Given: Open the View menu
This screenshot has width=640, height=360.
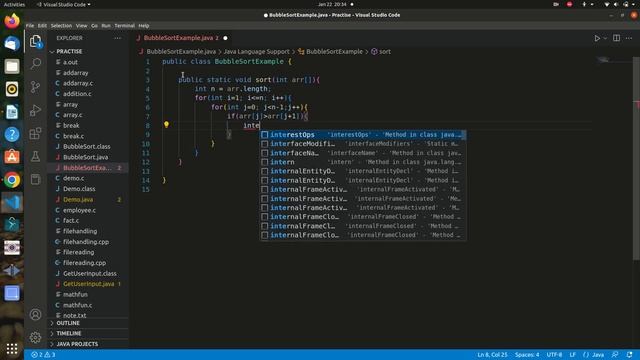Looking at the screenshot, I should (x=82, y=25).
